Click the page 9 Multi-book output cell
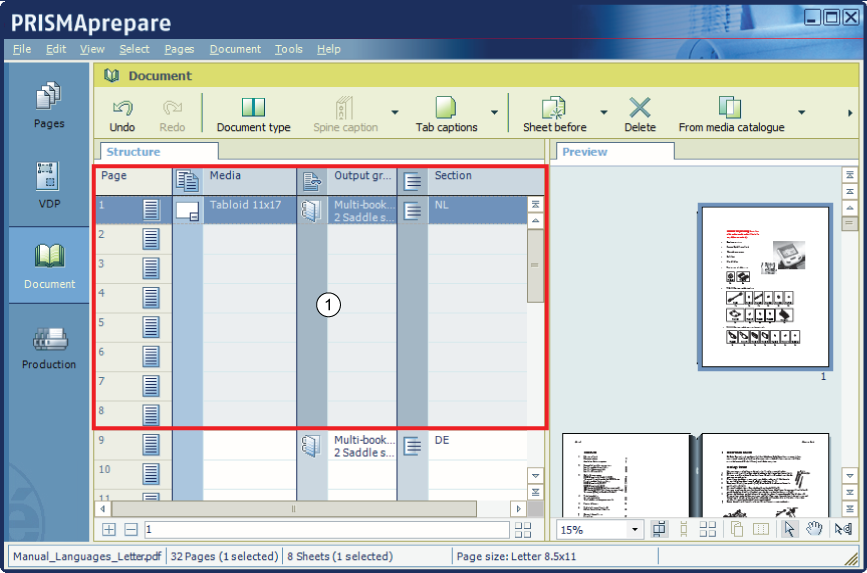This screenshot has height=573, width=867. (362, 446)
